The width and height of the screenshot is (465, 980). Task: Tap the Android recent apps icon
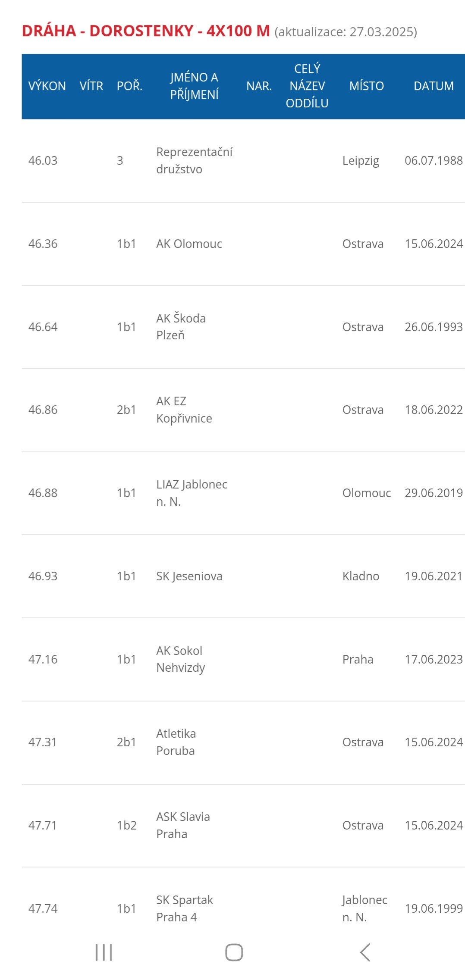pyautogui.click(x=104, y=952)
